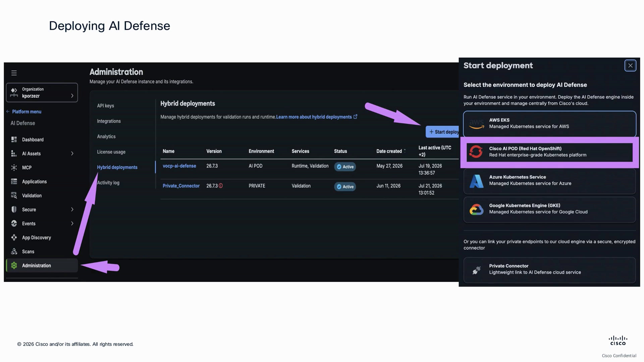Click Active status badge for vocp-ai-defense
The width and height of the screenshot is (644, 362).
pyautogui.click(x=345, y=167)
